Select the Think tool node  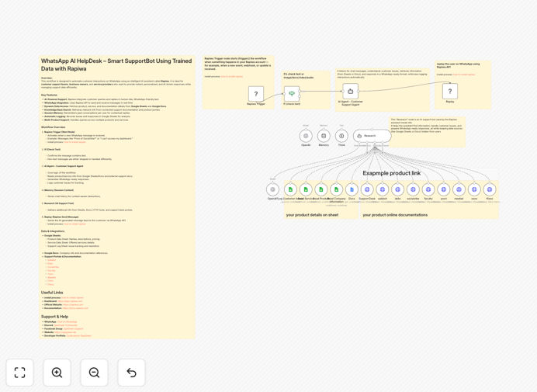tap(341, 136)
